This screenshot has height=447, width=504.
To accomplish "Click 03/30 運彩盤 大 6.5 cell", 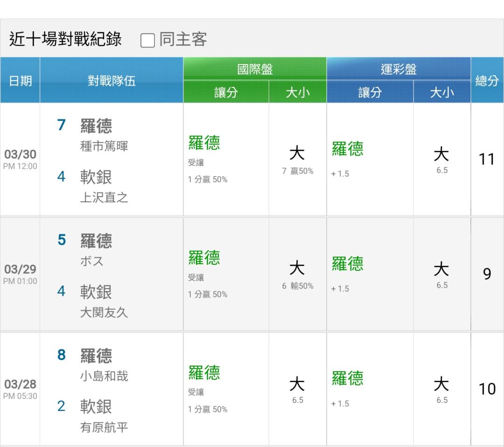I will (x=441, y=160).
